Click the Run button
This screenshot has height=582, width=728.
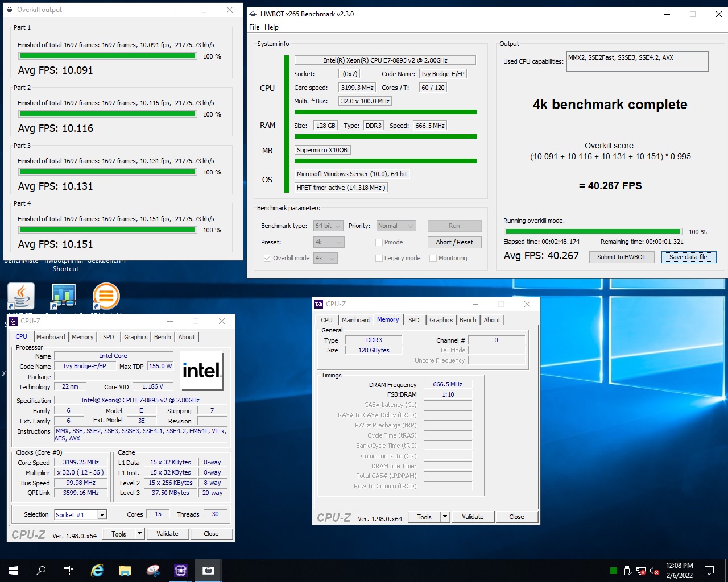[454, 226]
